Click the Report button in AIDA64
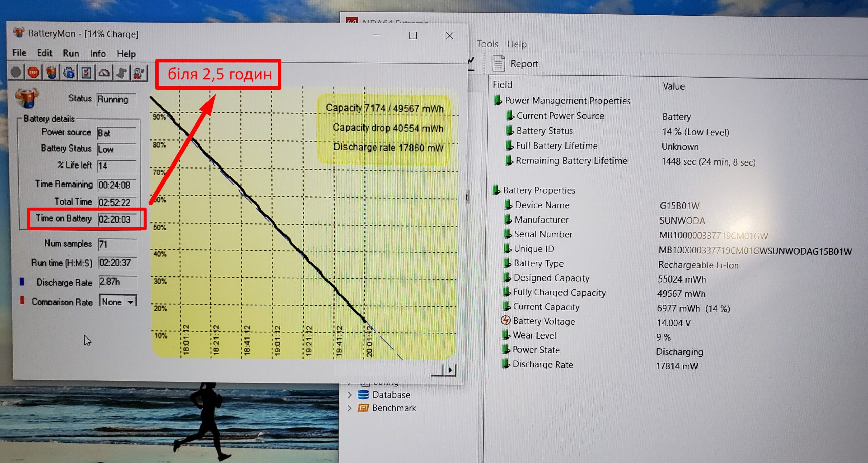 tap(524, 64)
